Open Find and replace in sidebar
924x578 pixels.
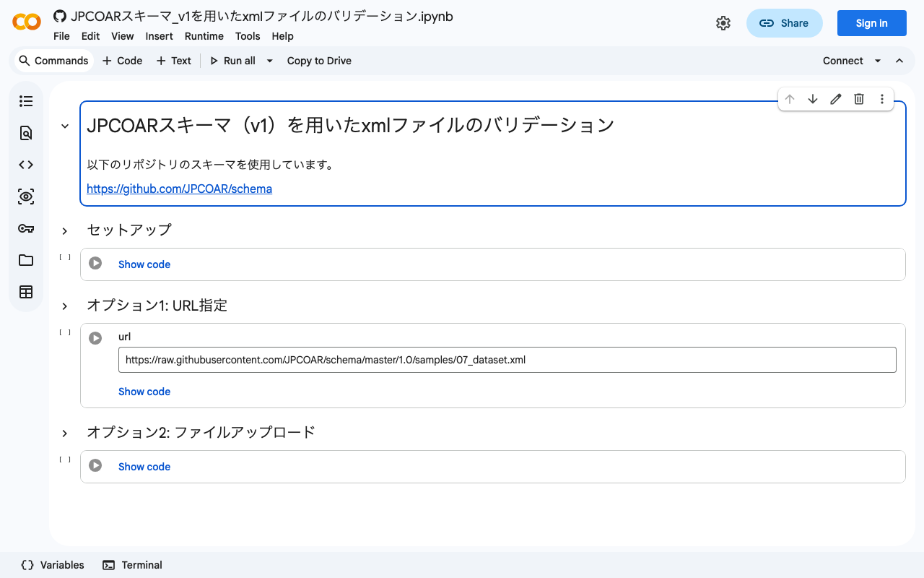click(x=26, y=133)
